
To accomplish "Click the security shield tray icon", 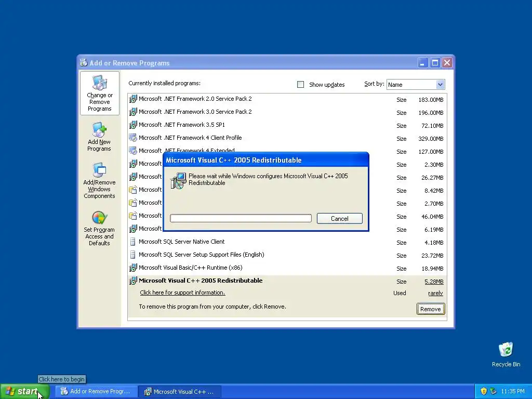I will 484,391.
